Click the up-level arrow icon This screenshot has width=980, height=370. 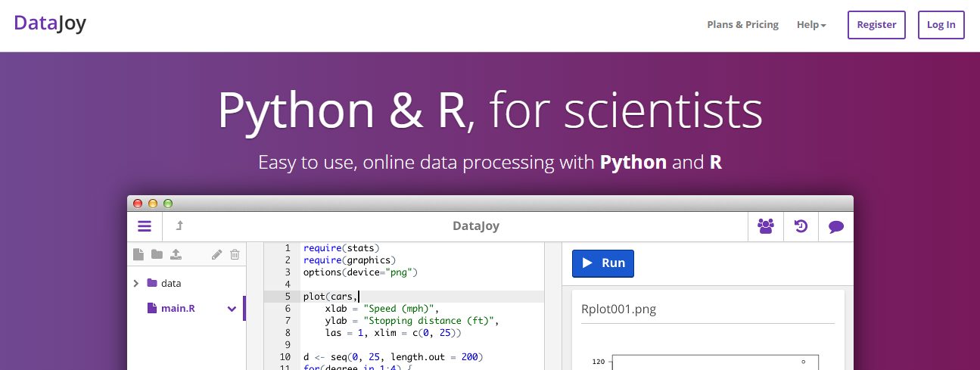(179, 226)
